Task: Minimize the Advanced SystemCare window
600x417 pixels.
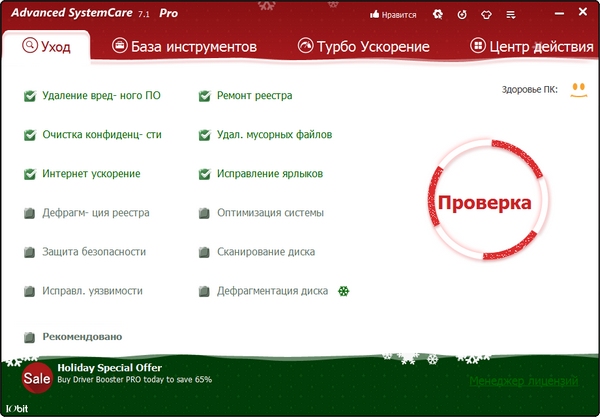Action: 559,13
